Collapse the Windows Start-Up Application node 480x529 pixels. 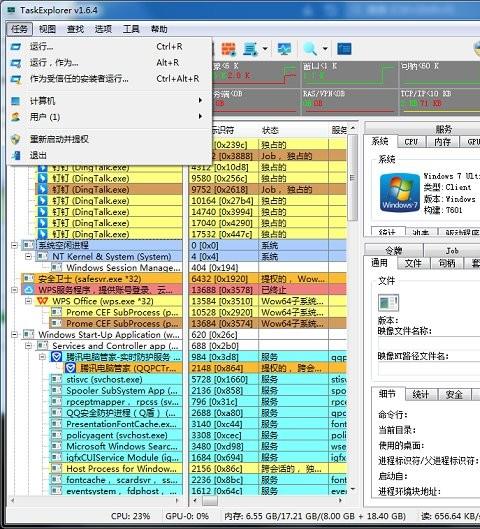pyautogui.click(x=15, y=334)
